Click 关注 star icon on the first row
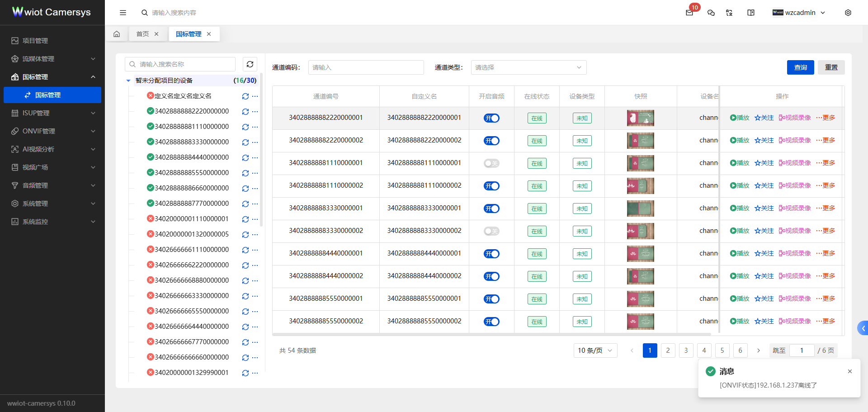This screenshot has height=412, width=868. click(x=764, y=118)
